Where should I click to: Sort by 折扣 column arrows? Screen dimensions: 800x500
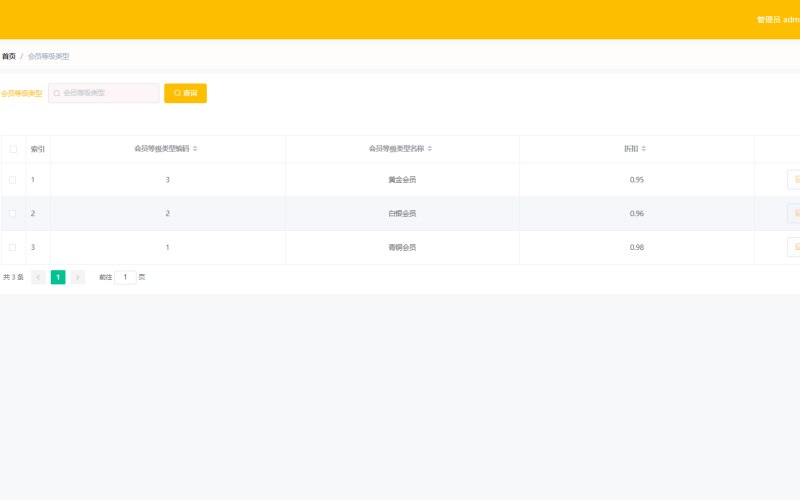[x=643, y=148]
